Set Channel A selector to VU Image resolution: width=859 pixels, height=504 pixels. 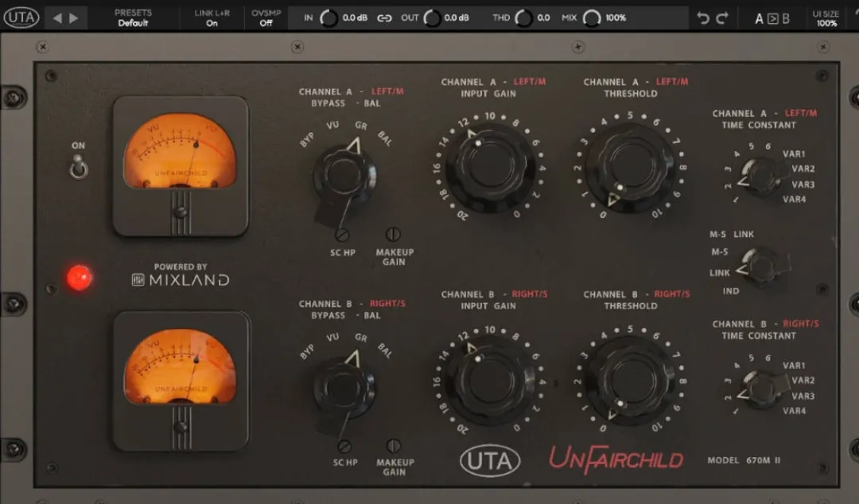pos(332,126)
